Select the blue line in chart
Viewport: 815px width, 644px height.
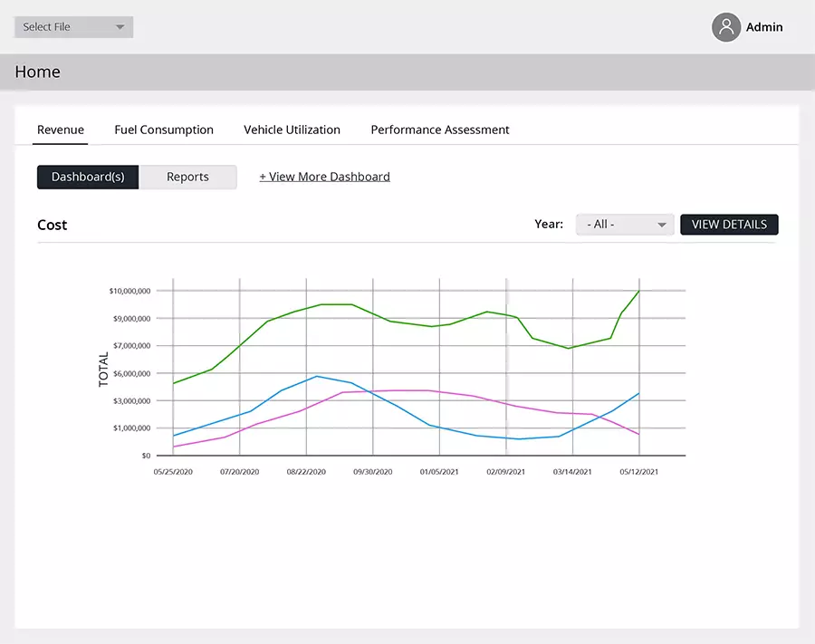[x=281, y=390]
